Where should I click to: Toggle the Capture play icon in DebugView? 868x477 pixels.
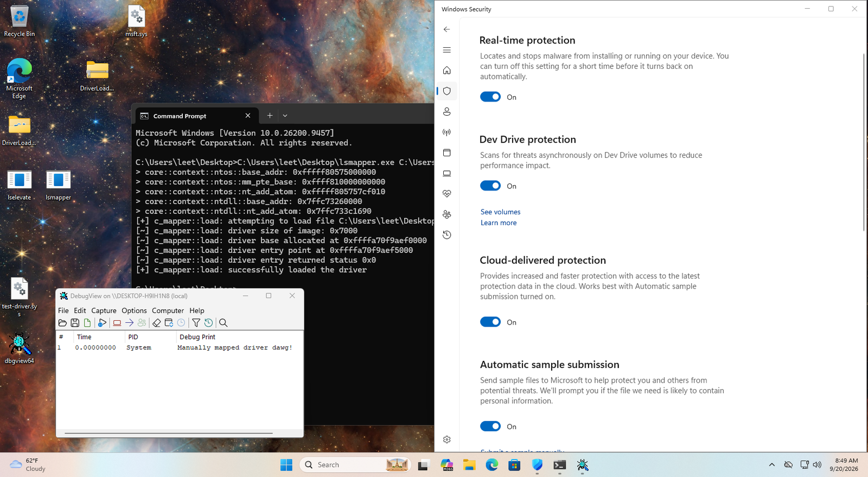[x=102, y=323]
